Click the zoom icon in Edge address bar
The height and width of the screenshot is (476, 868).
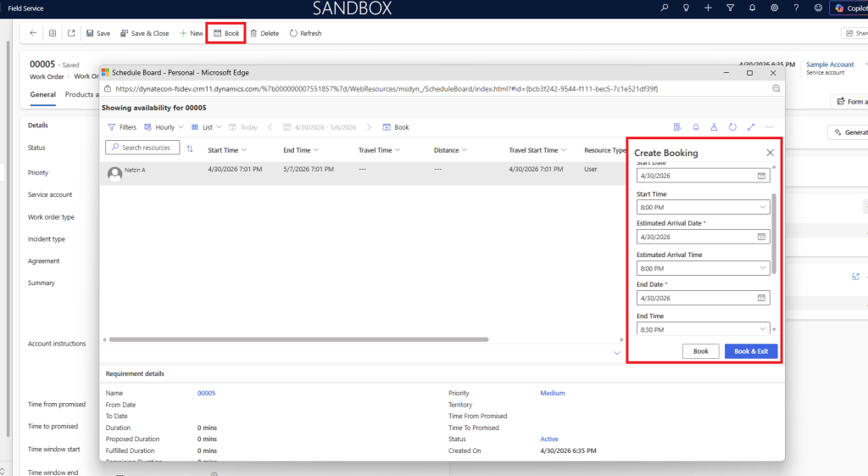(776, 88)
